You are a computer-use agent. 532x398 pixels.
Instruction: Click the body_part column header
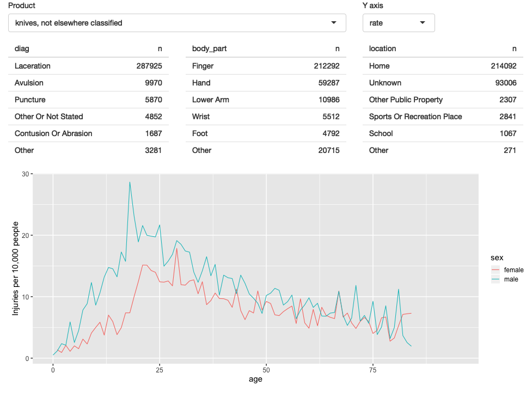[209, 48]
